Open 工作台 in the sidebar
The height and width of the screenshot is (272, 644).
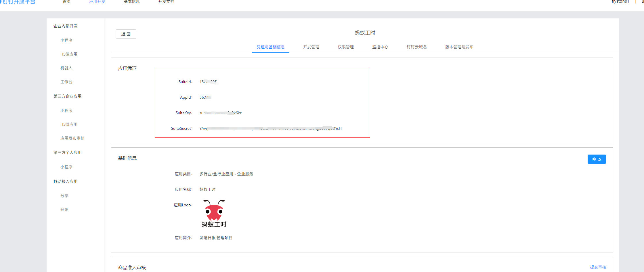point(66,82)
